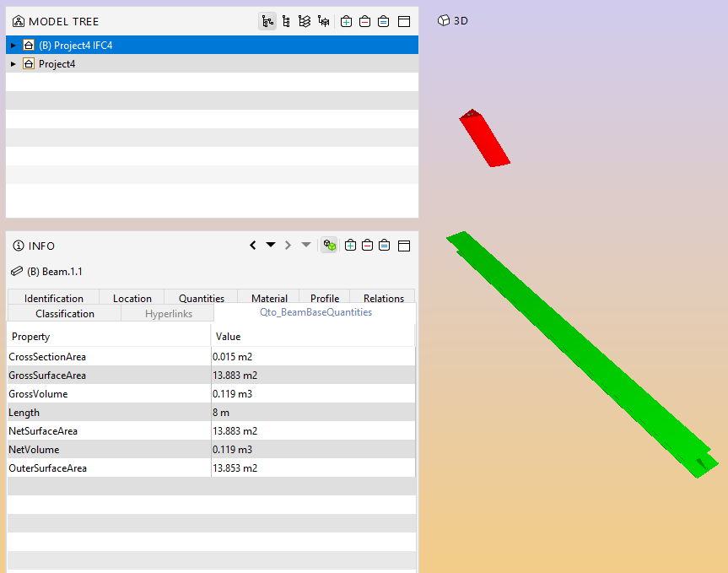The image size is (728, 573).
Task: Open the Material tab
Action: (x=268, y=298)
